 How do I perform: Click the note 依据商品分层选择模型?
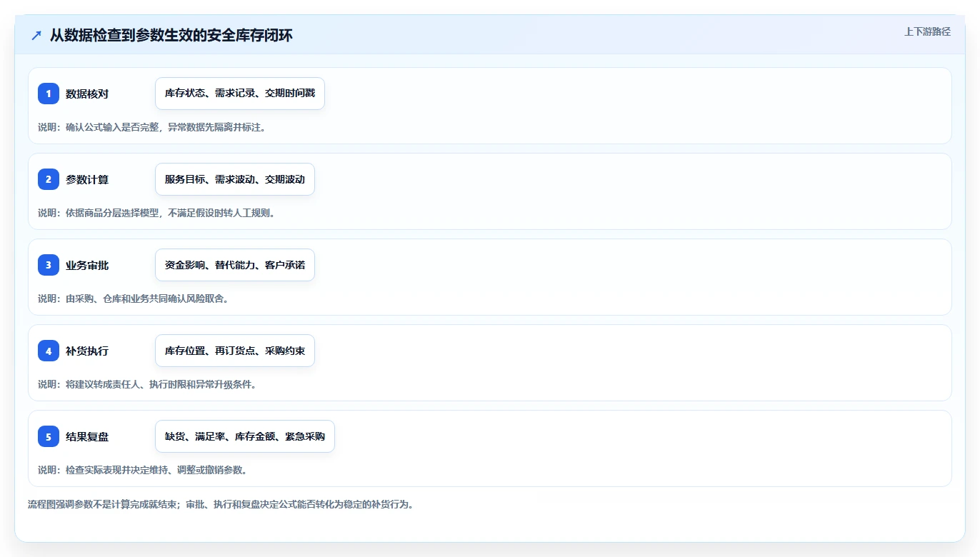click(113, 213)
